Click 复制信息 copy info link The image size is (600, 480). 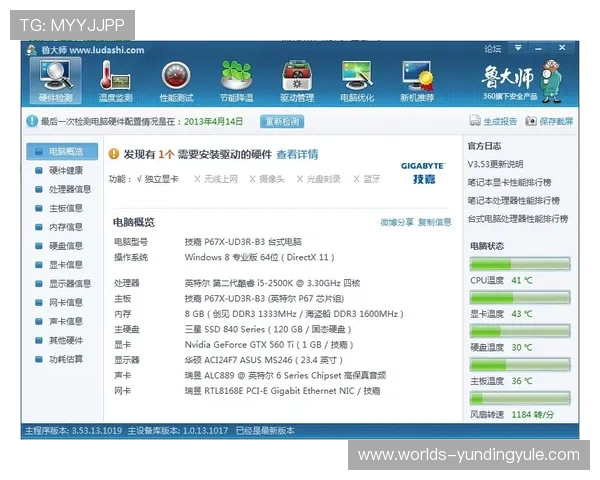434,222
